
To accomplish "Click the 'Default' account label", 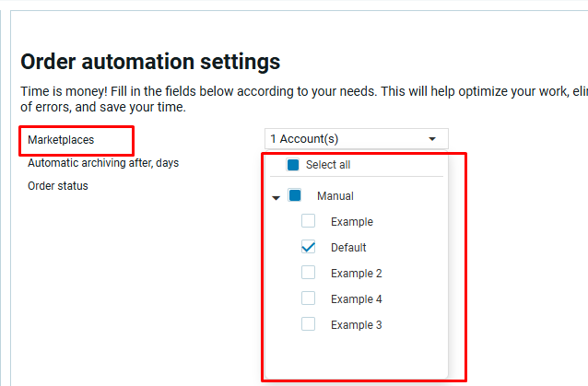I will click(348, 248).
